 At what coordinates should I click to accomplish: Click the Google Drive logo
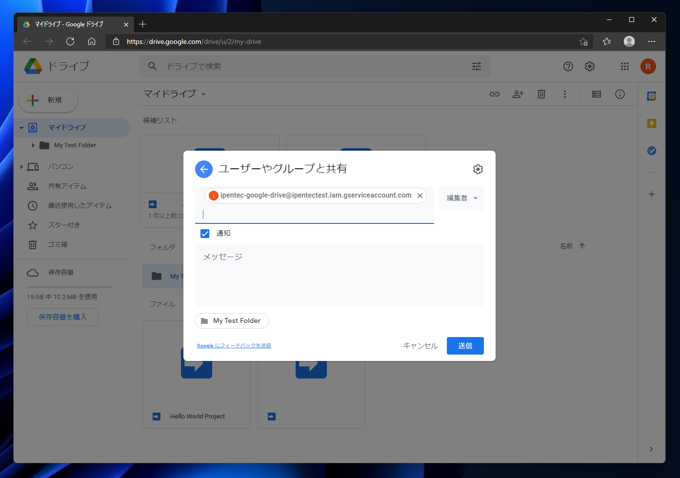[x=33, y=66]
